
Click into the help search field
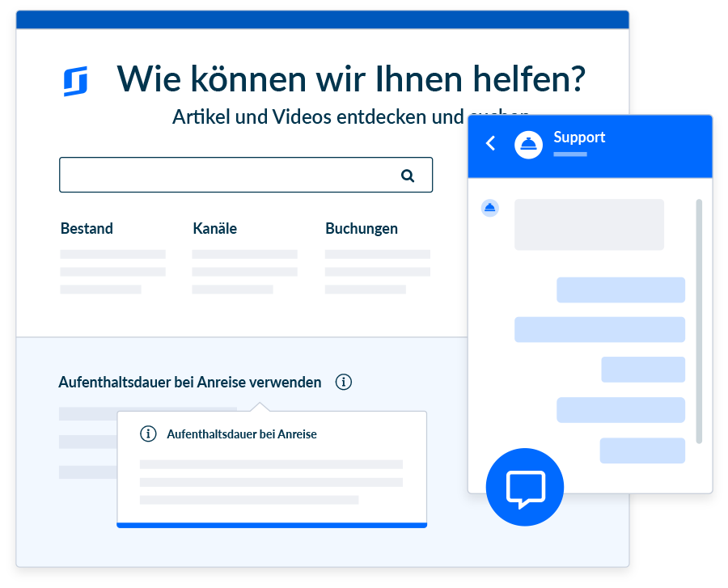(x=226, y=175)
